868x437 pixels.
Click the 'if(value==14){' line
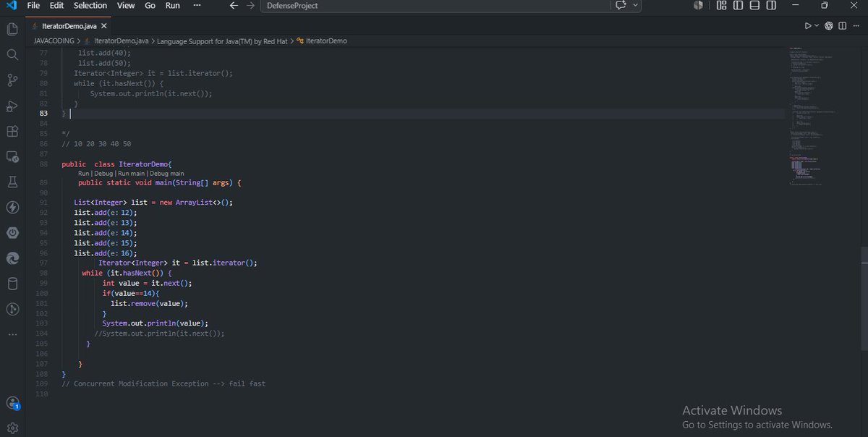point(130,293)
